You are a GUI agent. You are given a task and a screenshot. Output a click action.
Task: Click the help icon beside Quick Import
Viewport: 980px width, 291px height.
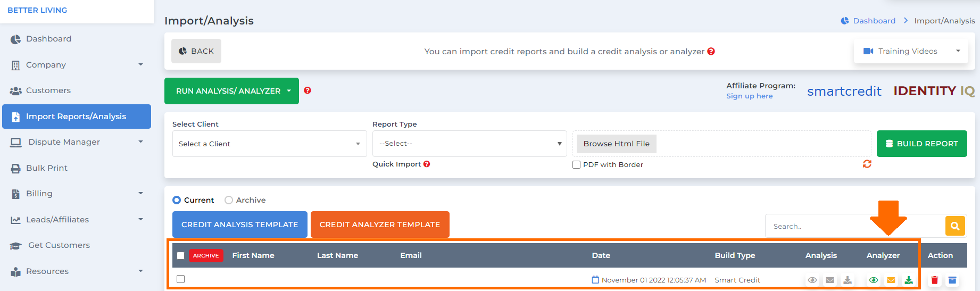(427, 164)
